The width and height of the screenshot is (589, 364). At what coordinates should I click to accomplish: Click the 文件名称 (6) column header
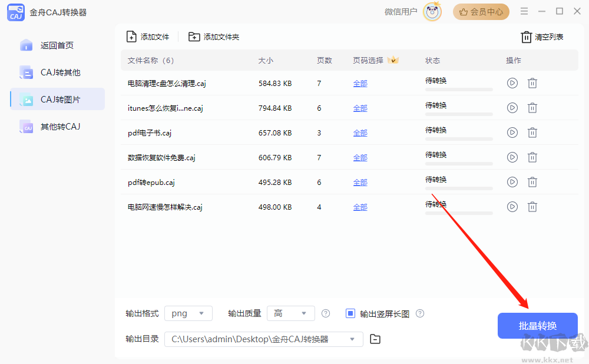click(151, 61)
